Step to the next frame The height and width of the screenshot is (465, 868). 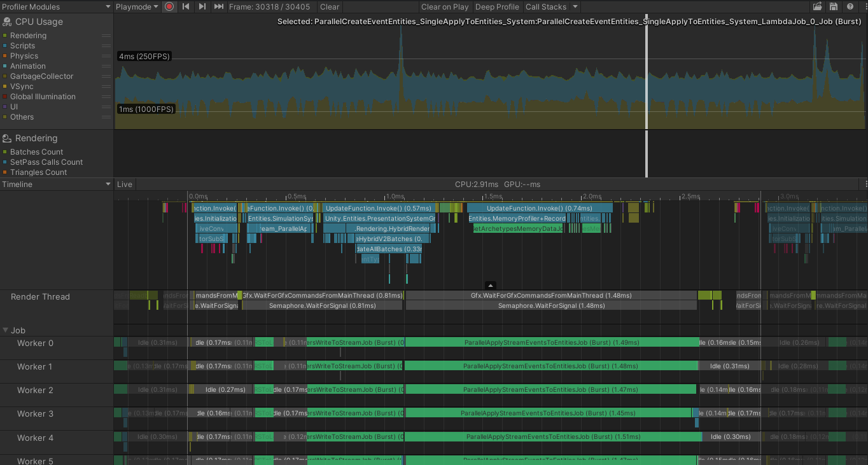click(x=201, y=7)
